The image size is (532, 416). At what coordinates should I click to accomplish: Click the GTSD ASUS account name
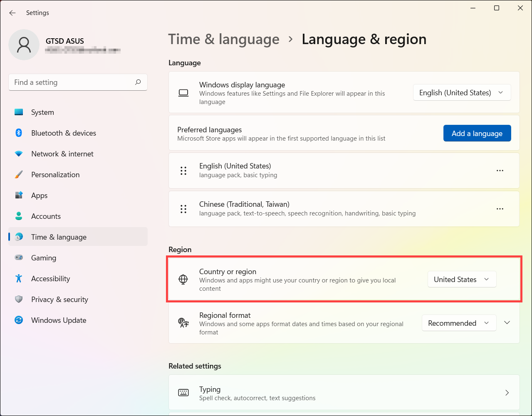tap(65, 41)
